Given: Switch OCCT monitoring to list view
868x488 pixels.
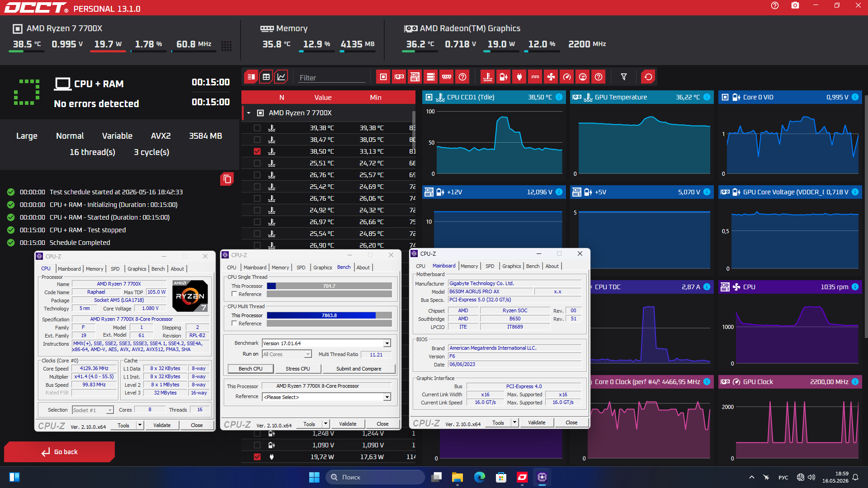Looking at the screenshot, I should 251,77.
